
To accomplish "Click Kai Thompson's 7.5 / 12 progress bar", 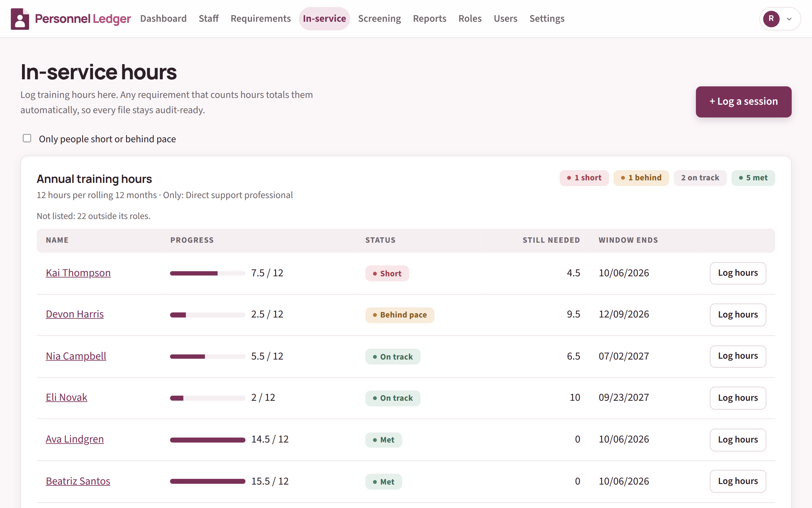I will pos(208,273).
